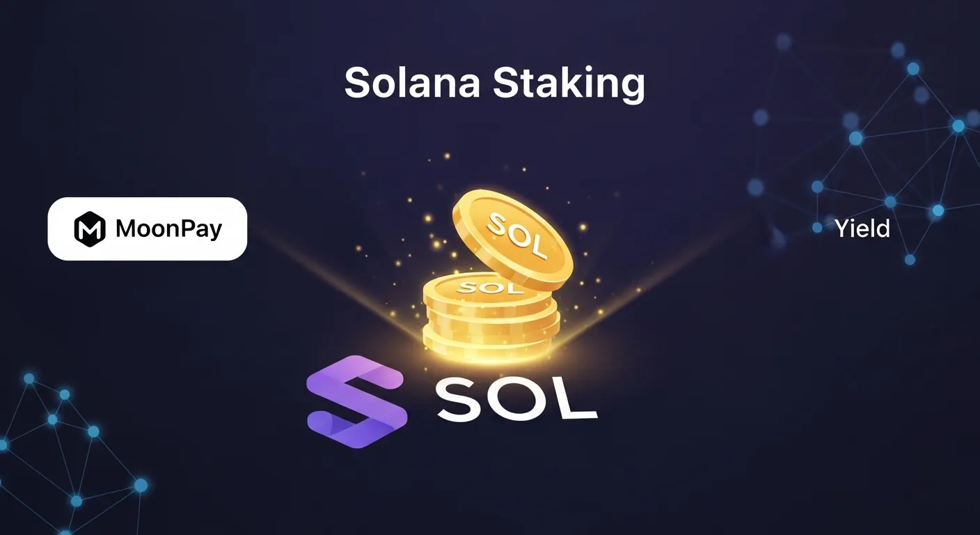This screenshot has height=535, width=980.
Task: Select the topmost node of the upper-right network
Action: pos(912,68)
